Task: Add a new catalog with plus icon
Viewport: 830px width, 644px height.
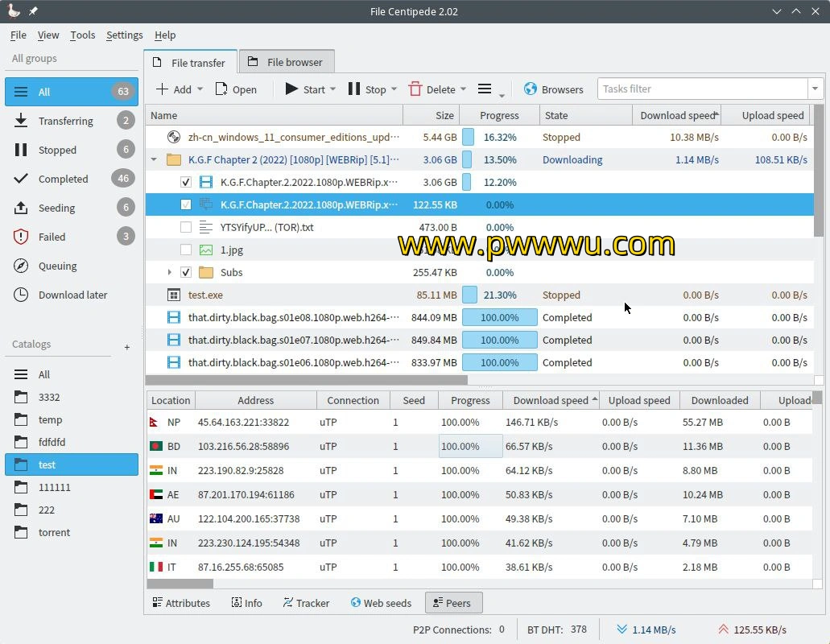Action: click(x=127, y=347)
